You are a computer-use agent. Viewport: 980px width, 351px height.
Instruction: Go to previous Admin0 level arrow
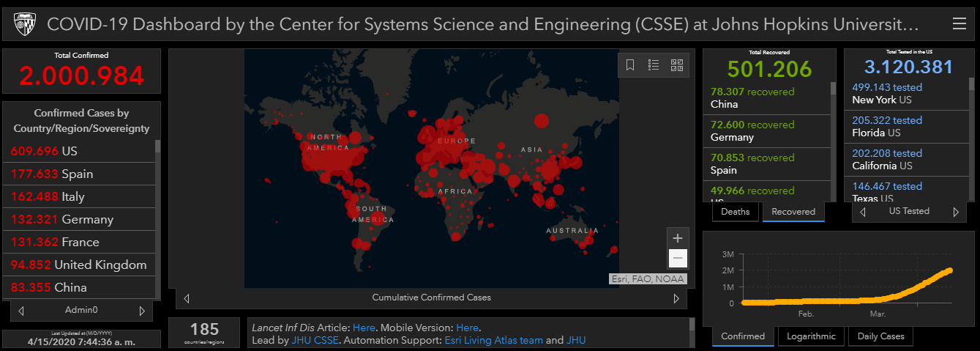21,311
